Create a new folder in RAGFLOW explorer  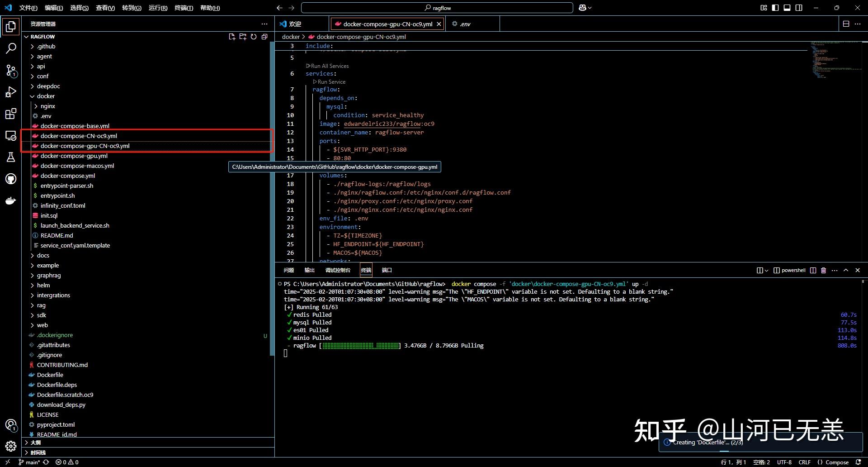(243, 37)
